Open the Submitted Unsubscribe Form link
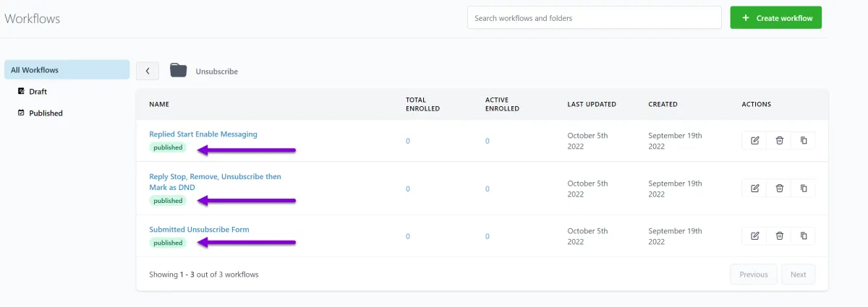 coord(199,230)
